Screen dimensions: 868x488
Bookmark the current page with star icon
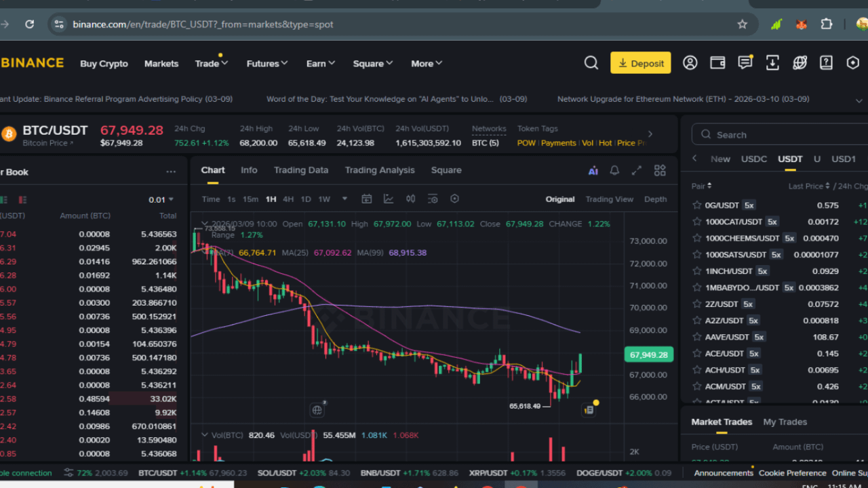coord(743,24)
